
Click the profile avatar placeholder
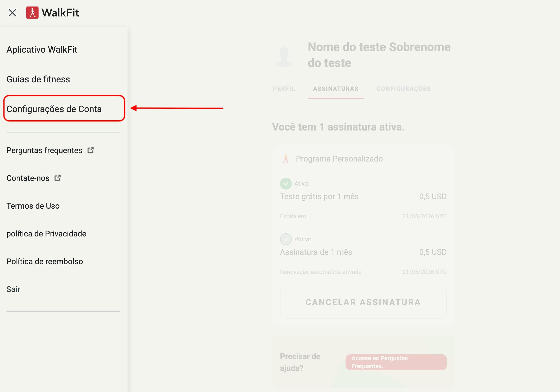click(x=284, y=57)
